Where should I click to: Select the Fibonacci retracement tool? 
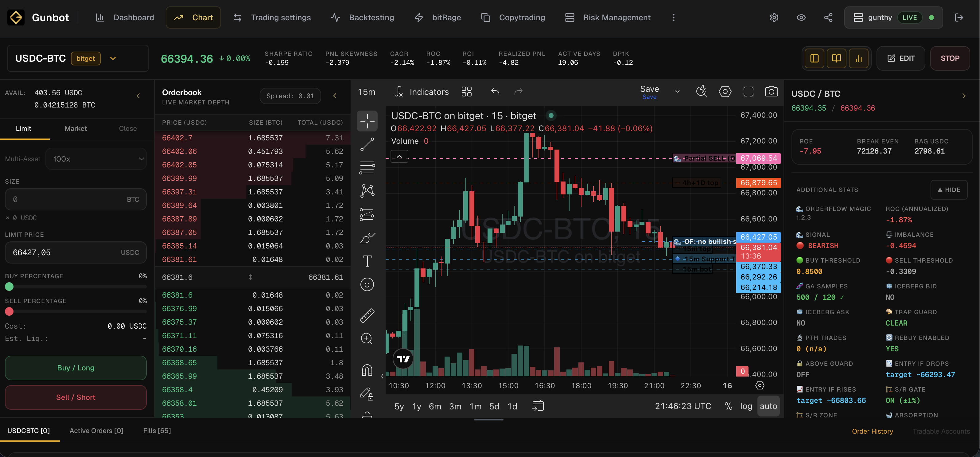coord(367,167)
